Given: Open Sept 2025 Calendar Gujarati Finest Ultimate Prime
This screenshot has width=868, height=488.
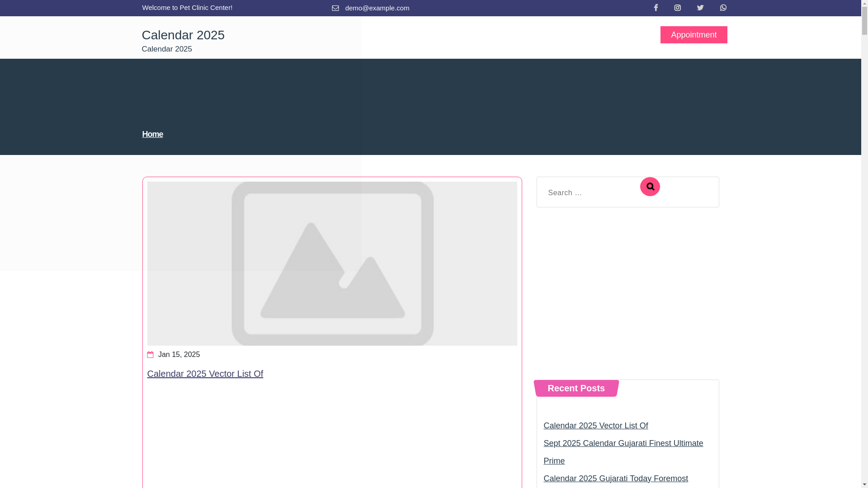Looking at the screenshot, I should pos(623,452).
